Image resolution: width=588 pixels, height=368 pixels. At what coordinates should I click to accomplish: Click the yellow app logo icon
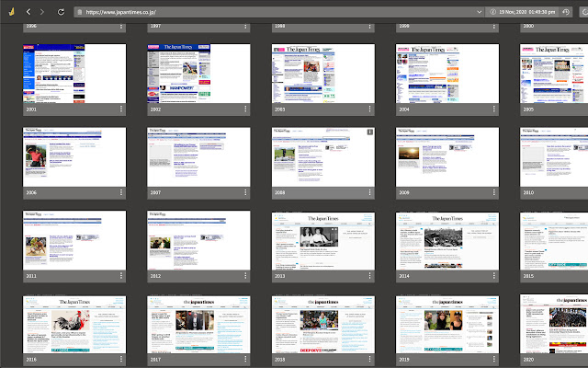pyautogui.click(x=12, y=12)
